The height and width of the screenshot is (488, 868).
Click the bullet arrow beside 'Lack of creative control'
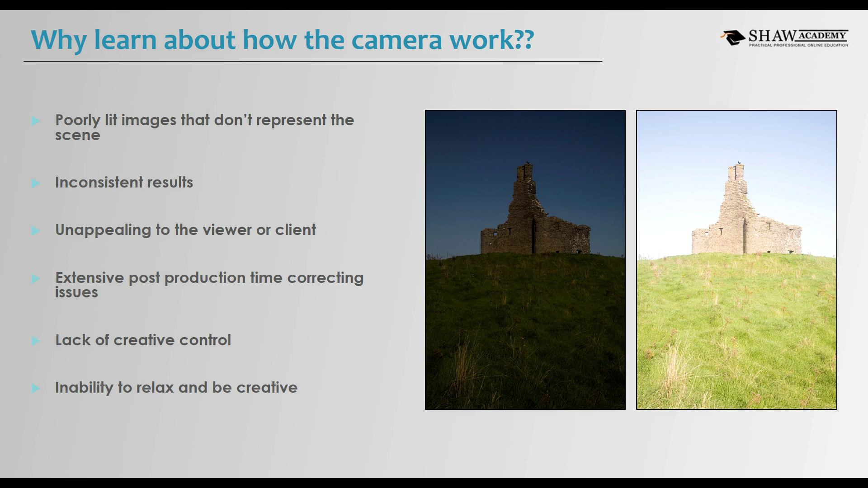tap(36, 341)
